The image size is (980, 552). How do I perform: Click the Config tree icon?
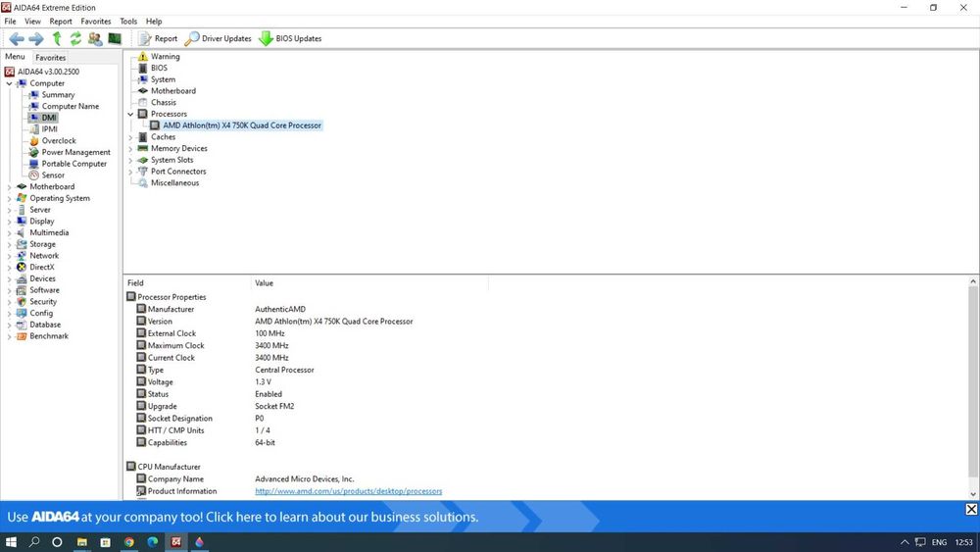[x=22, y=313]
